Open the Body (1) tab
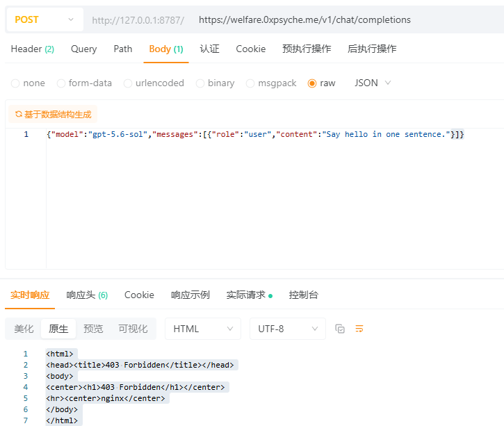The width and height of the screenshot is (504, 426). 166,49
